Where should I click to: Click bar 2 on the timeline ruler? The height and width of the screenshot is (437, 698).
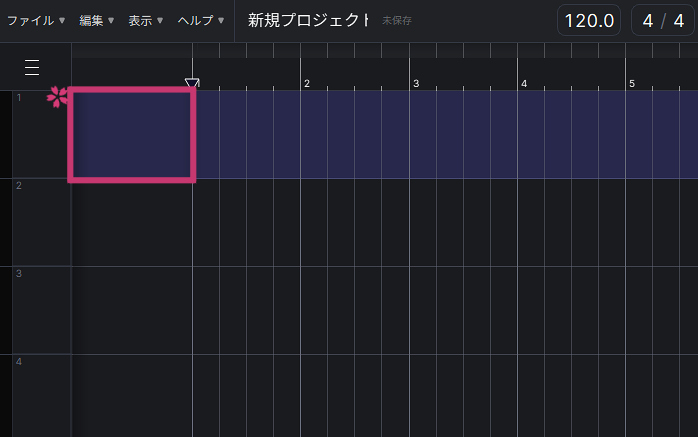307,83
